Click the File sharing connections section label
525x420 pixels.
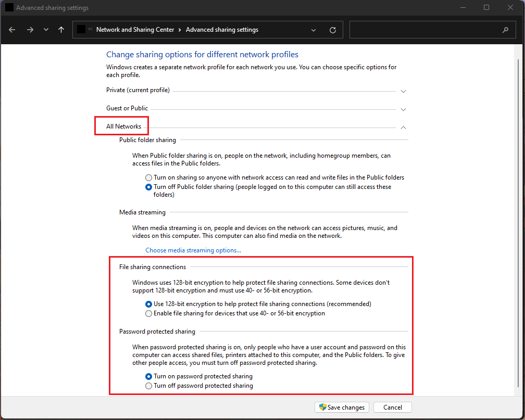(152, 266)
